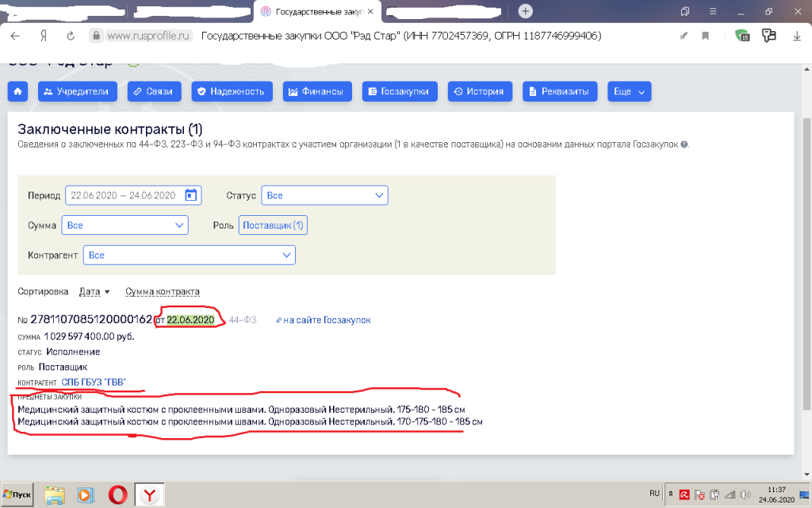
Task: Launch Opera from the taskbar
Action: pyautogui.click(x=117, y=495)
